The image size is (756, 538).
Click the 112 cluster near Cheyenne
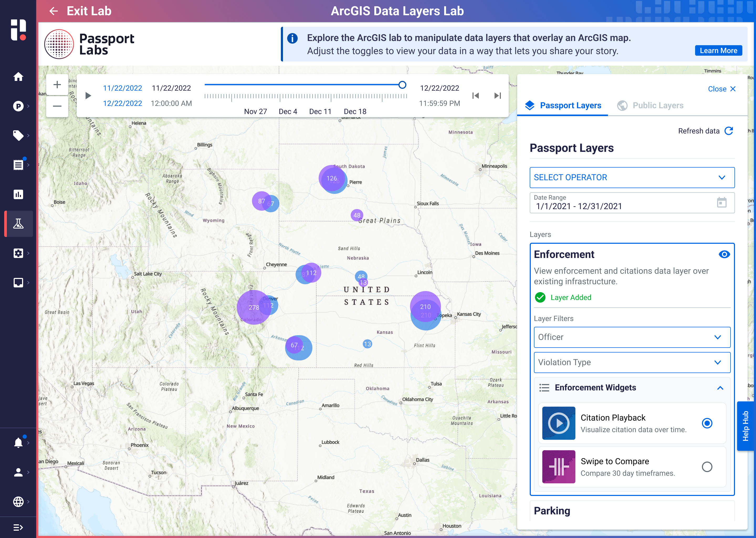point(311,273)
